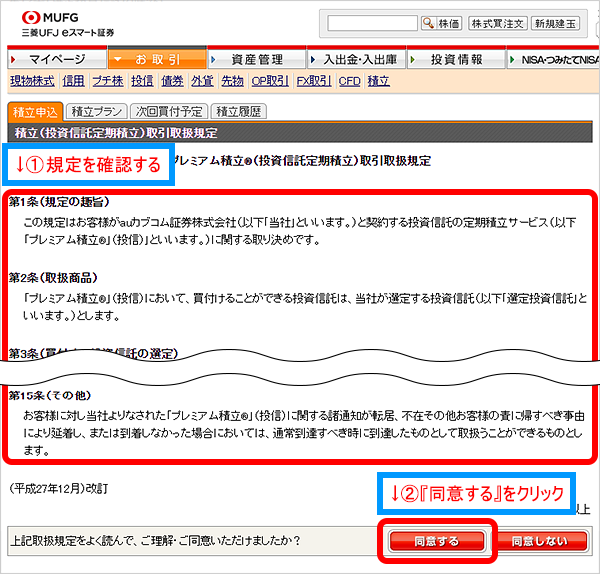Switch to the 積立履歴 tab

pos(239,111)
